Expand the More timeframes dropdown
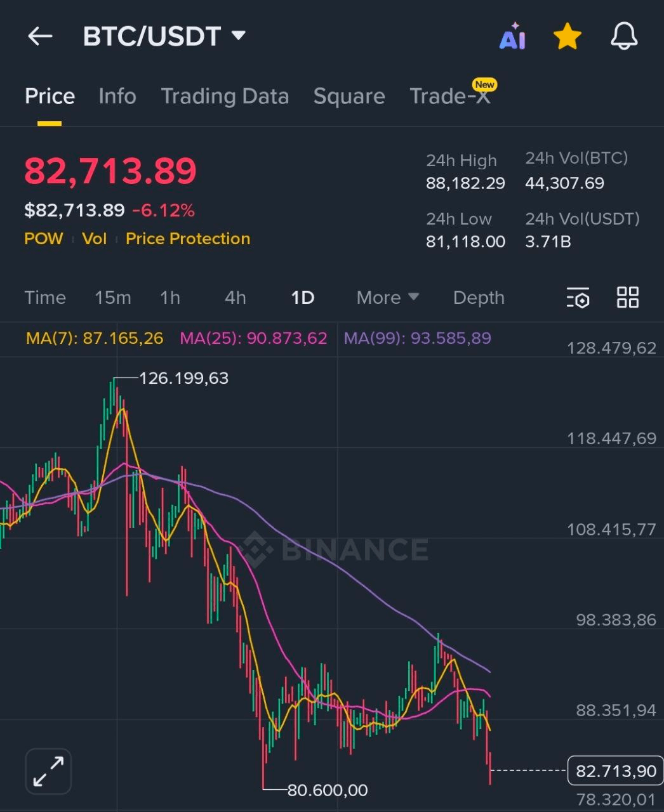The height and width of the screenshot is (812, 664). click(x=387, y=298)
